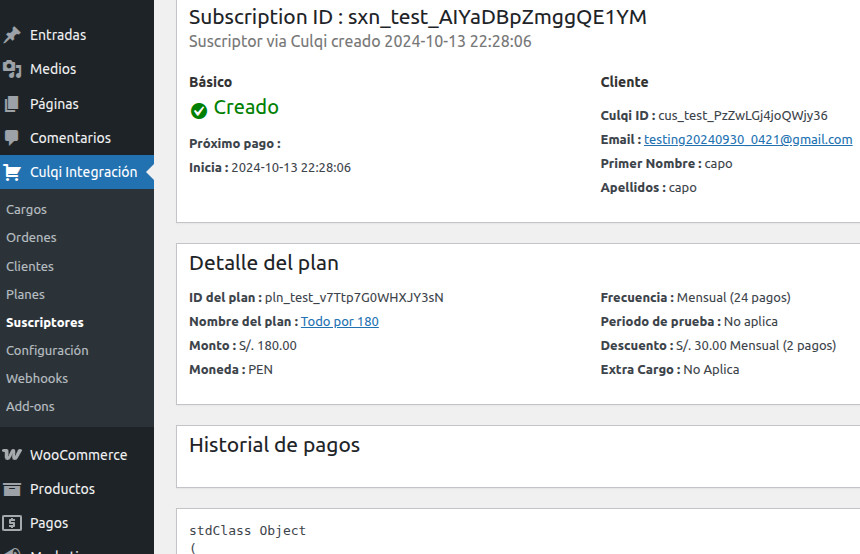Click Moneda value PEN
Screen dimensions: 860x554
tap(261, 370)
